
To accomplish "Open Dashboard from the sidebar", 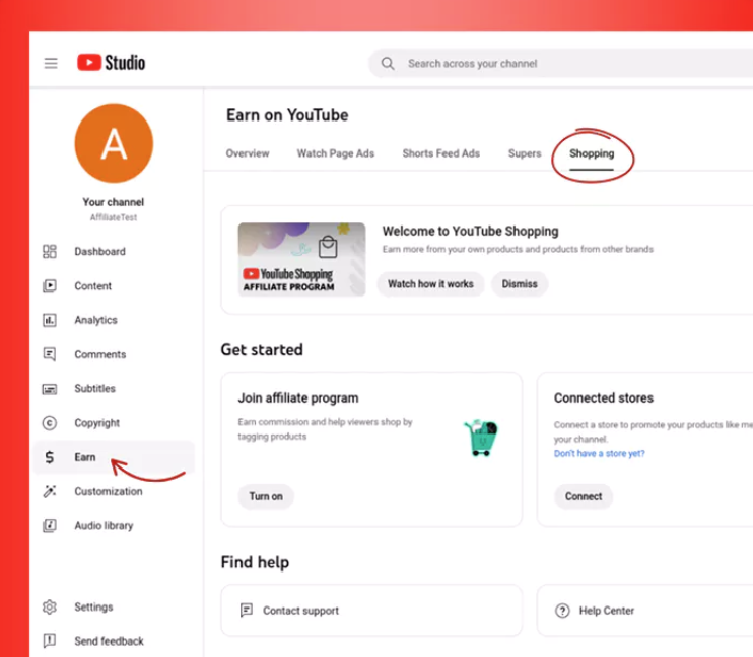I will (x=114, y=251).
